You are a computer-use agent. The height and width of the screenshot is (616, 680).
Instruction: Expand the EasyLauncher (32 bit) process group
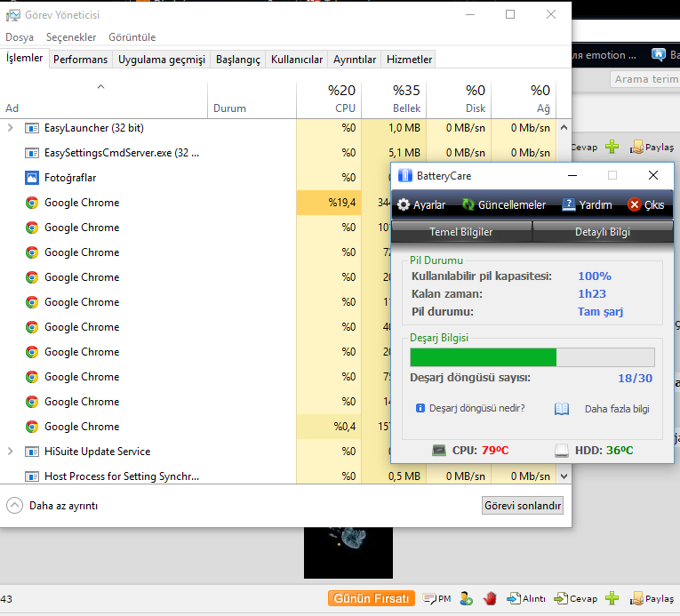(x=11, y=128)
